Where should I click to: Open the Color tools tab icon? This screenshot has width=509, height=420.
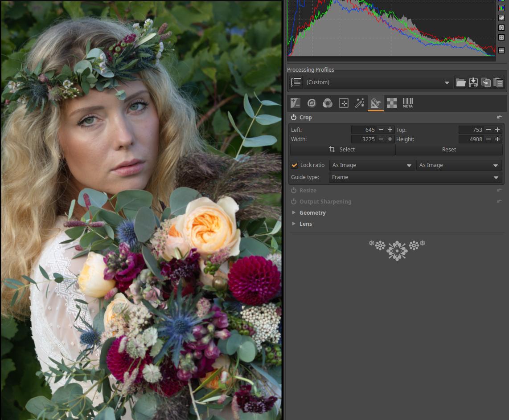pyautogui.click(x=327, y=103)
